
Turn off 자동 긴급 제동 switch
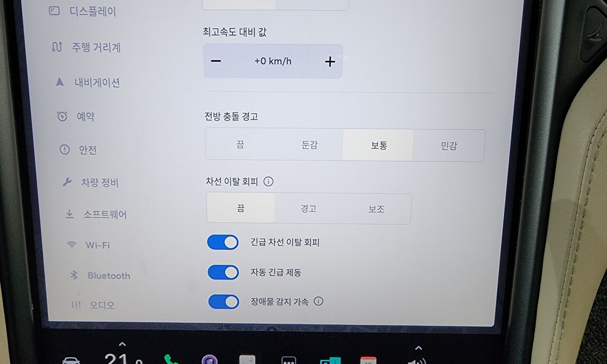[223, 272]
